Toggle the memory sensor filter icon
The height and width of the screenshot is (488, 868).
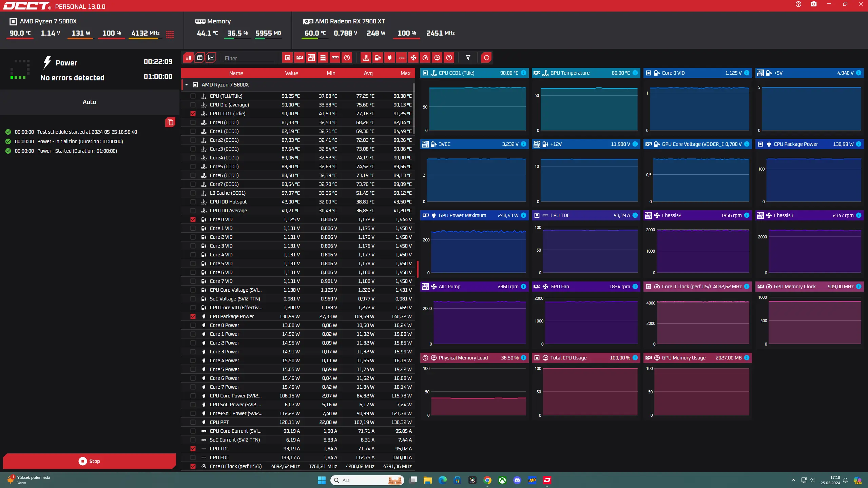335,58
